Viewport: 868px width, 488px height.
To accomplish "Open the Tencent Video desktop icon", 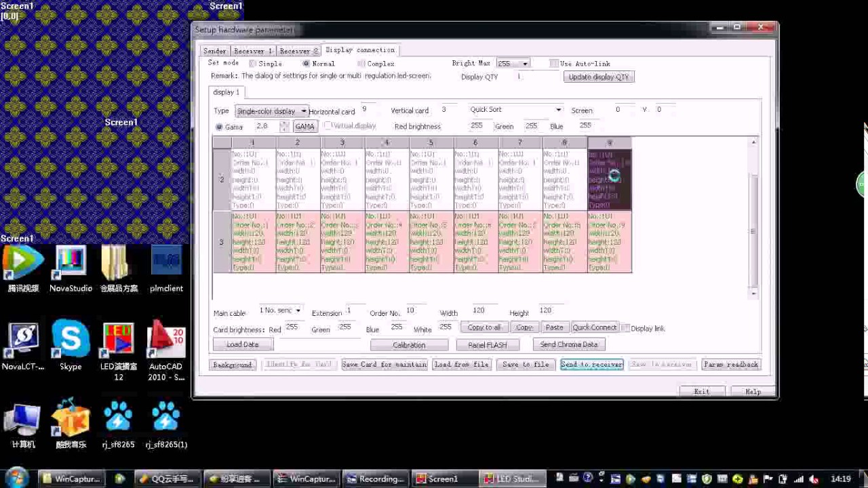I will pos(23,269).
